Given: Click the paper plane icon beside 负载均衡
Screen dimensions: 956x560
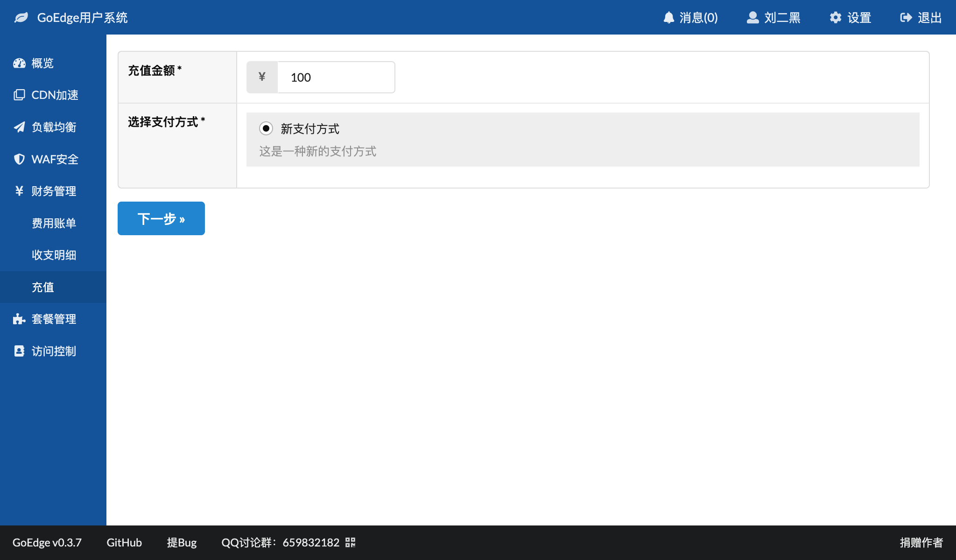Looking at the screenshot, I should [x=19, y=127].
